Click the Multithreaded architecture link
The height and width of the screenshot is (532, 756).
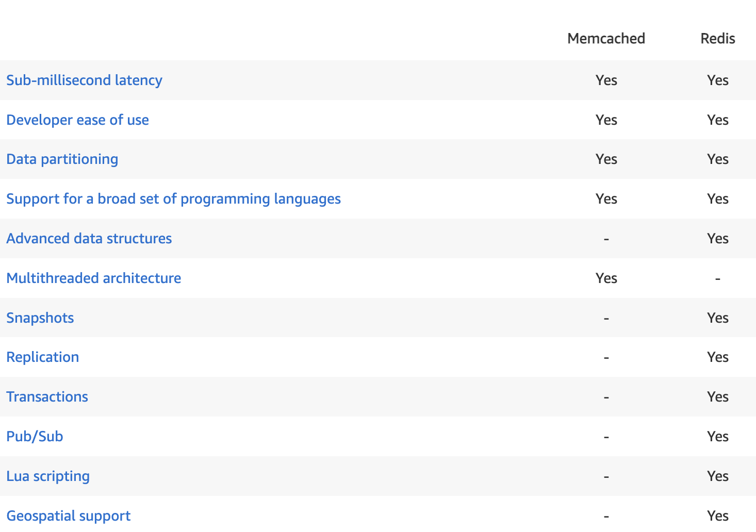pyautogui.click(x=93, y=278)
